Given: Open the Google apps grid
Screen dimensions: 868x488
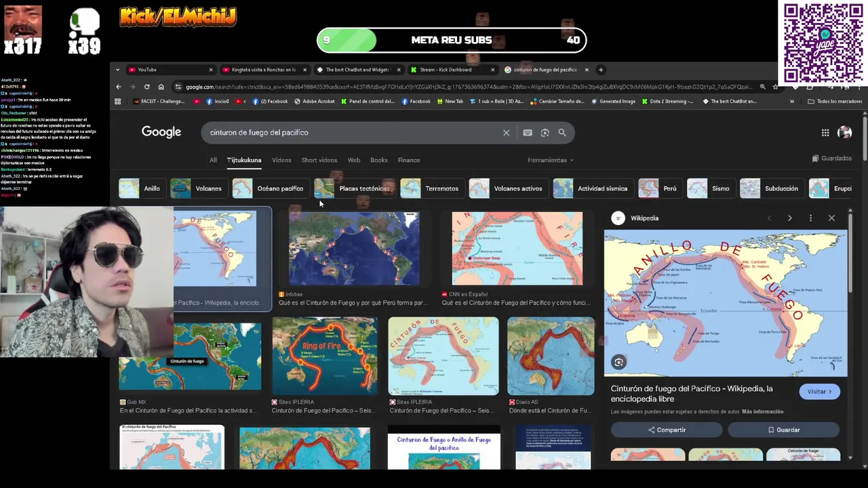Looking at the screenshot, I should (x=825, y=133).
